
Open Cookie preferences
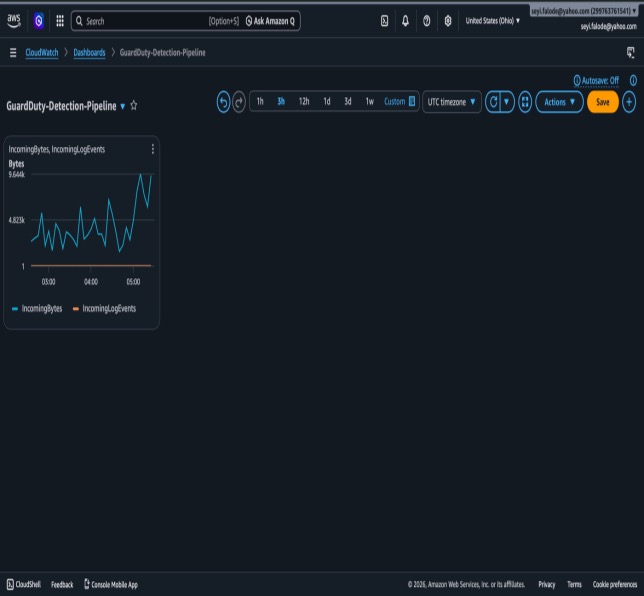[x=615, y=584]
